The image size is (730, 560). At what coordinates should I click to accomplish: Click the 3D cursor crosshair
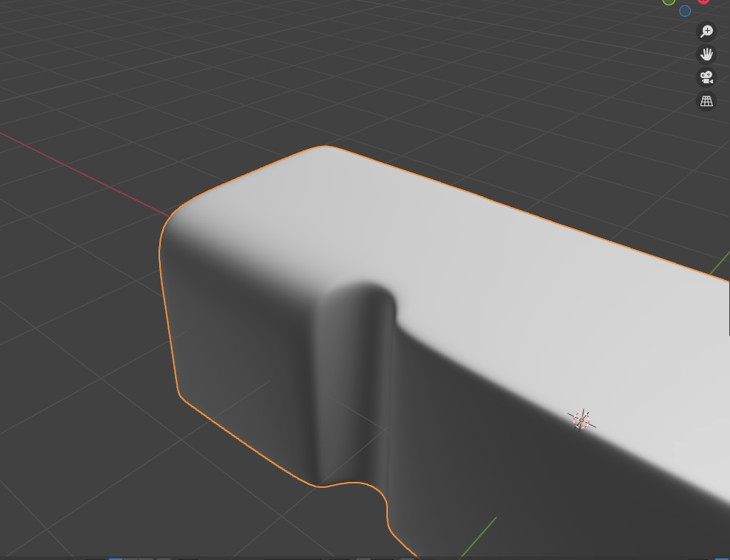582,420
